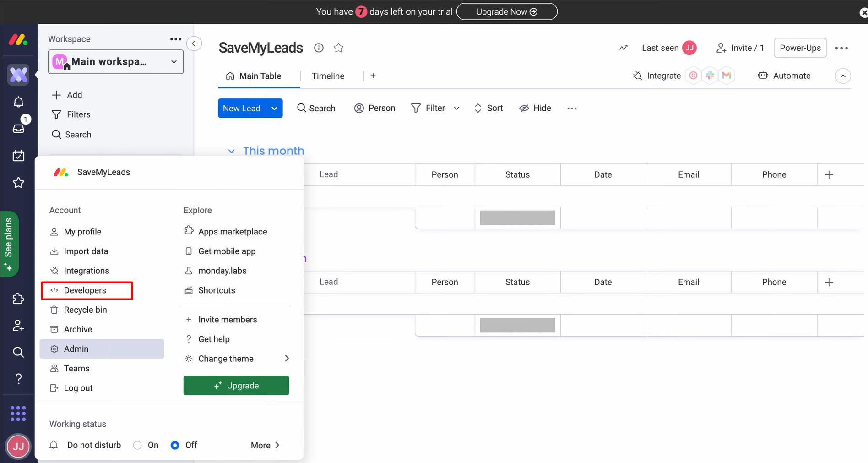Open the board activity trend icon
This screenshot has height=463, width=868.
pyautogui.click(x=623, y=48)
